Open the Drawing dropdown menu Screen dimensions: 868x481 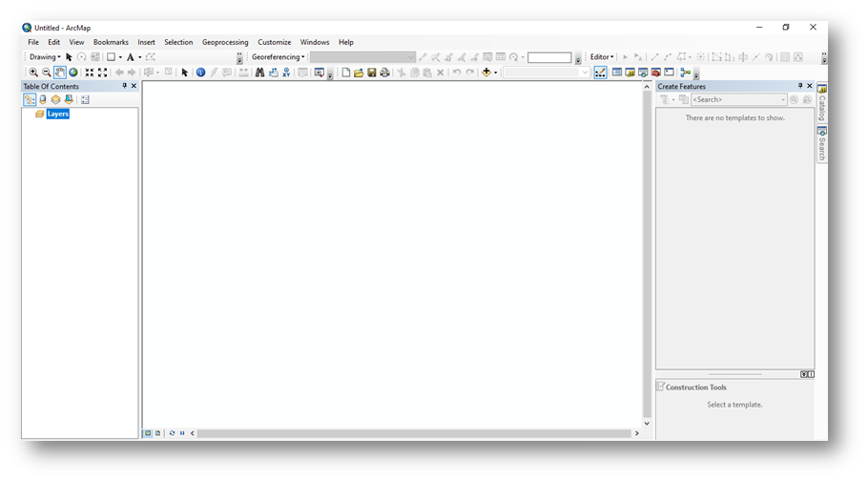[x=45, y=57]
